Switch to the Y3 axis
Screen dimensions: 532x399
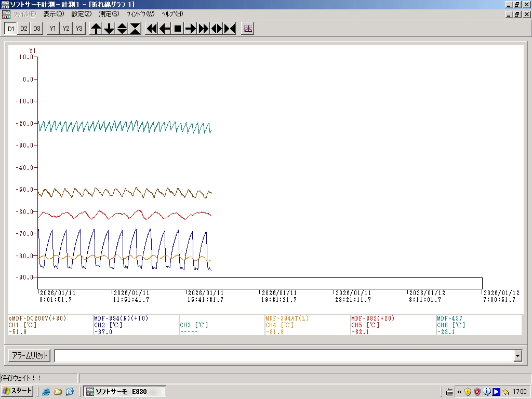(x=79, y=29)
